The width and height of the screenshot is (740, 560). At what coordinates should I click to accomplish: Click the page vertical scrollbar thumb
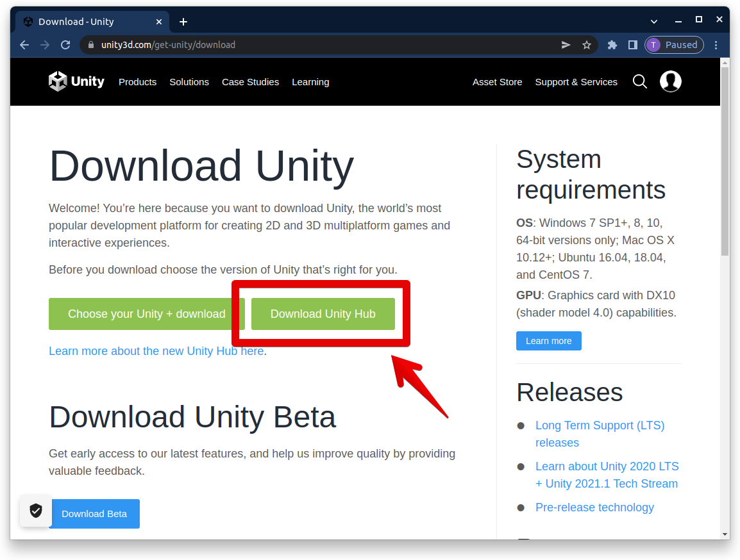click(x=725, y=161)
